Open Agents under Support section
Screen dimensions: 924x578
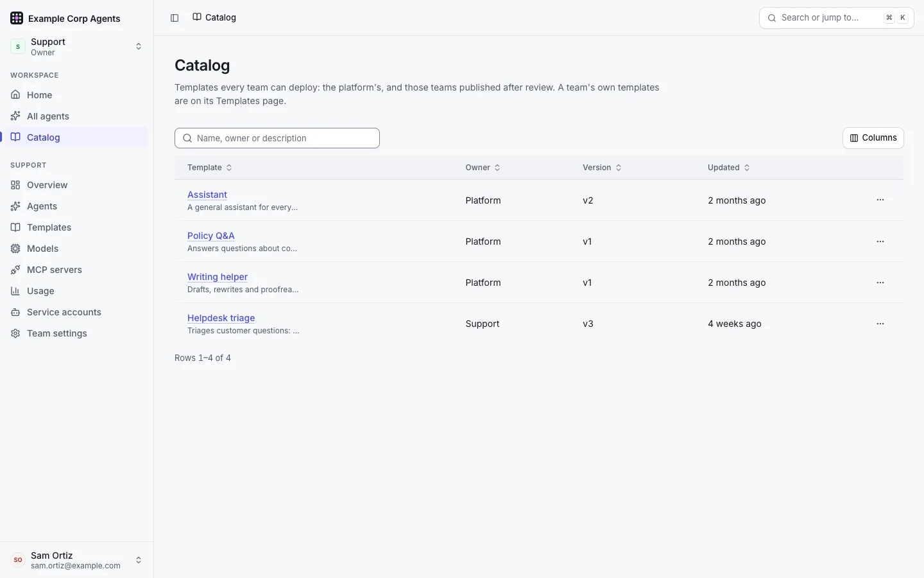click(77, 206)
